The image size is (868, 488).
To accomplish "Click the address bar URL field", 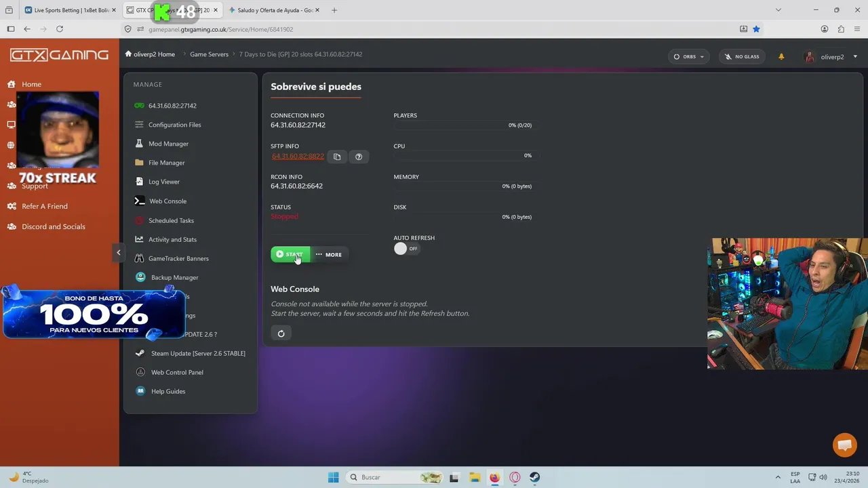I will click(x=434, y=29).
